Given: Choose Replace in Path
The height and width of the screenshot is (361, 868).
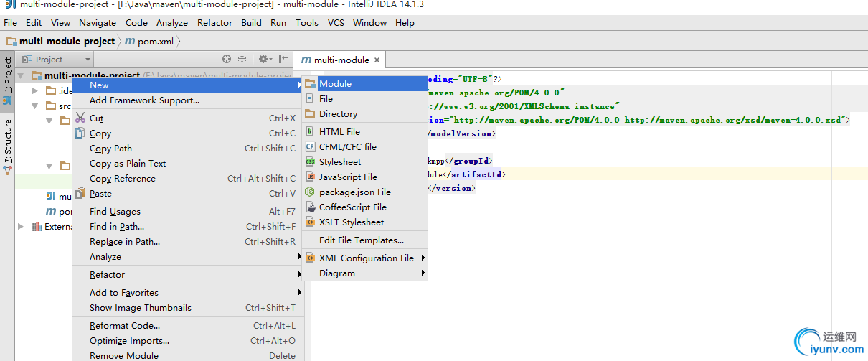Looking at the screenshot, I should click(x=188, y=241).
